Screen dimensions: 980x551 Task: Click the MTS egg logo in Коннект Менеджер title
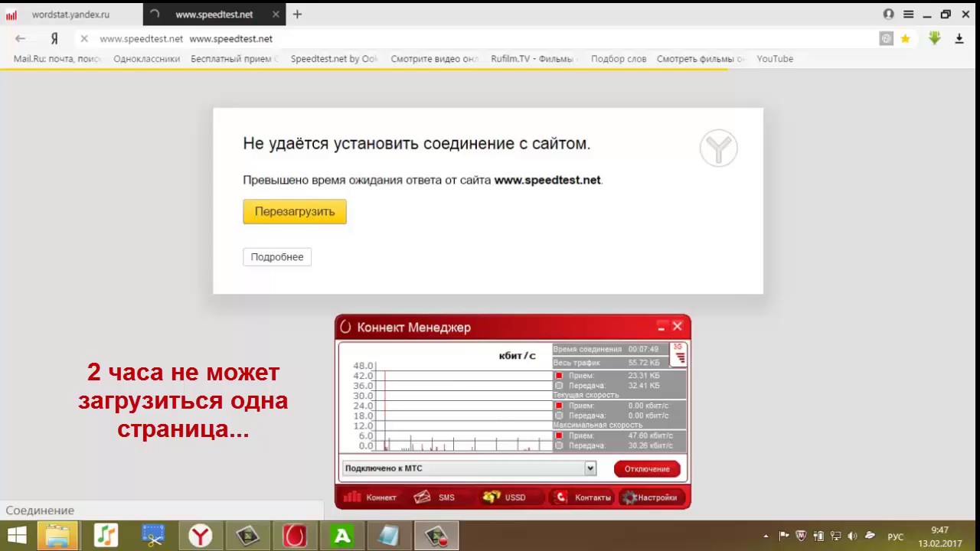345,327
